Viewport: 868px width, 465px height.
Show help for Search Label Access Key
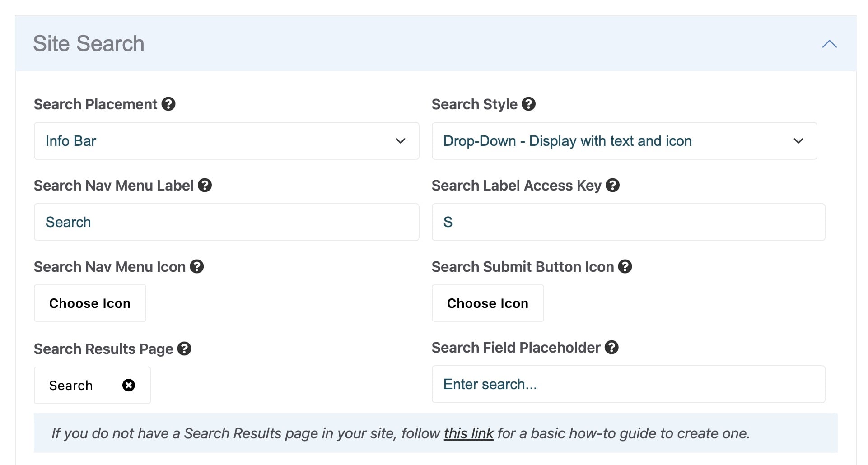click(612, 186)
